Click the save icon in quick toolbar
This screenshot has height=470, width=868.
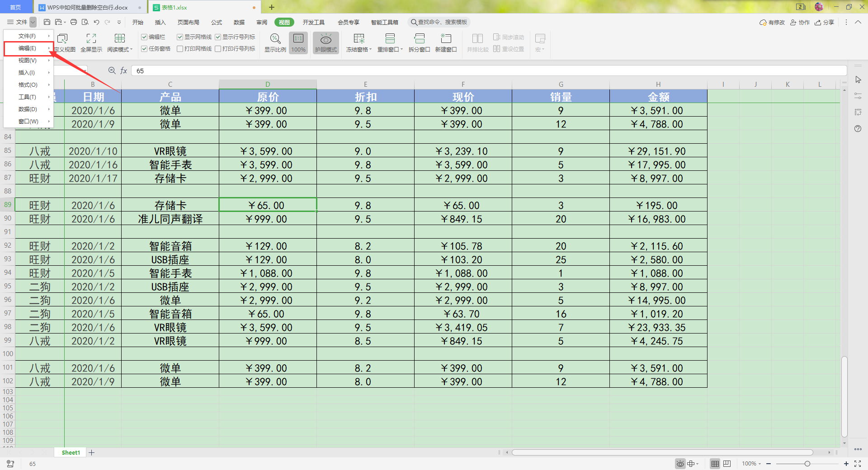tap(47, 22)
